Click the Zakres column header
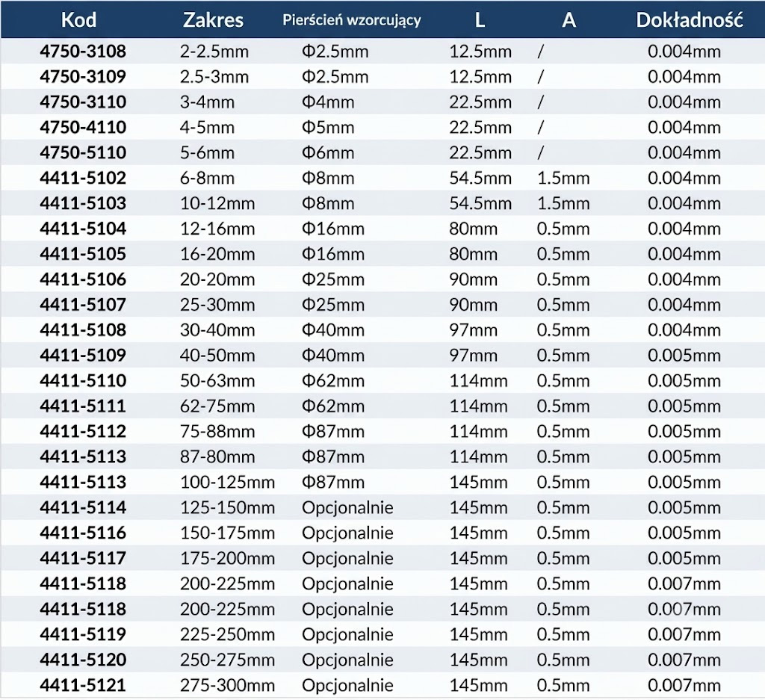 [x=213, y=20]
